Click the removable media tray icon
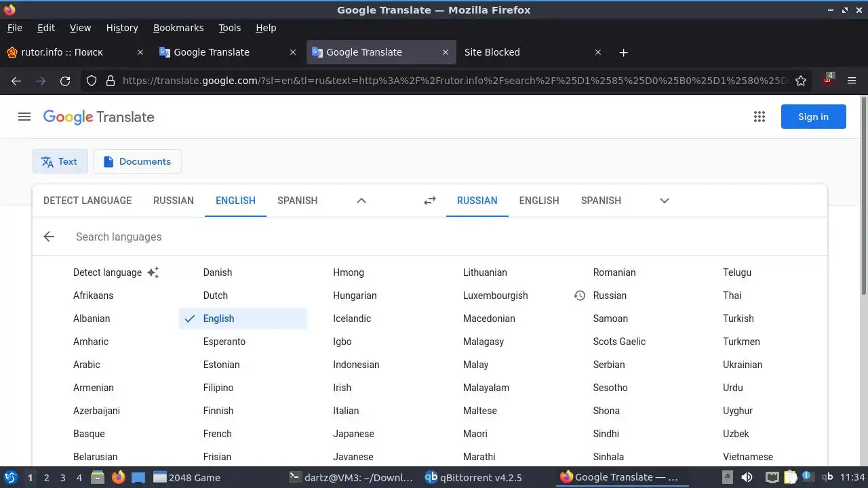Image resolution: width=868 pixels, height=488 pixels. point(727,477)
